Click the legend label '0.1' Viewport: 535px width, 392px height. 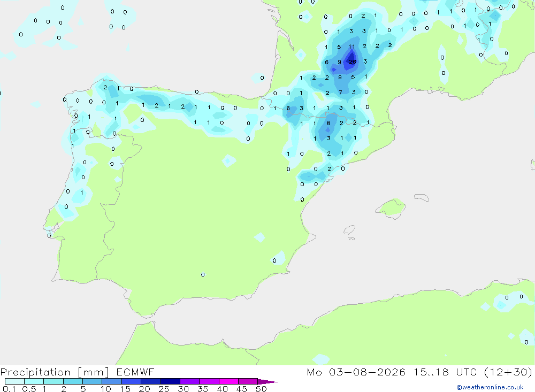click(9, 389)
